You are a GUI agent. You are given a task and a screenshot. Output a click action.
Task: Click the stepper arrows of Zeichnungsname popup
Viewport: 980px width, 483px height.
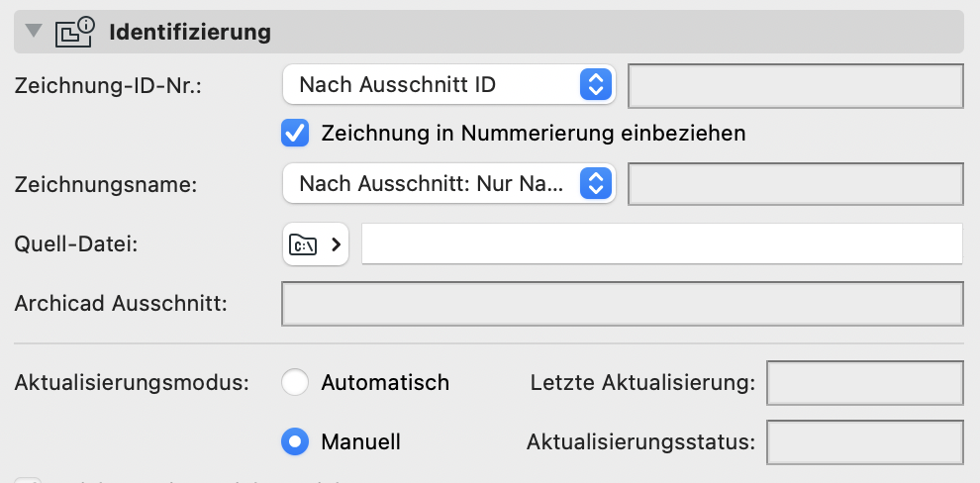tap(596, 184)
